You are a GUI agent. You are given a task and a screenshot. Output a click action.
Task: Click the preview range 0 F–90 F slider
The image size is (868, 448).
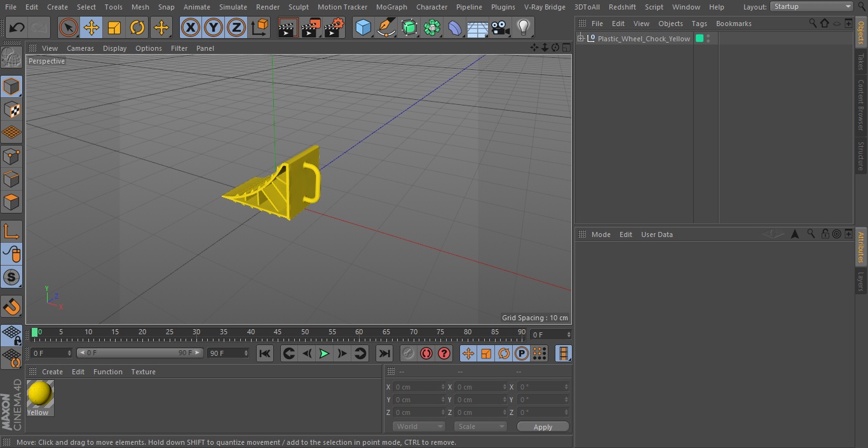pos(140,353)
